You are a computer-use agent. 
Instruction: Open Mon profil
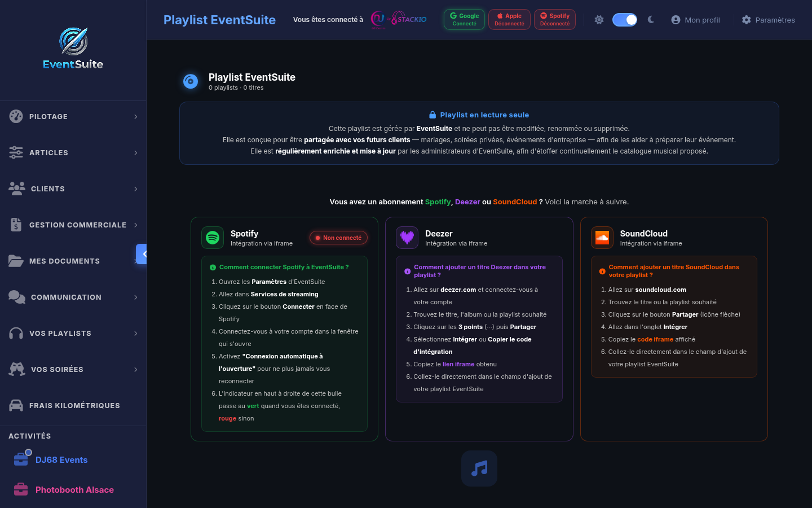tap(695, 20)
